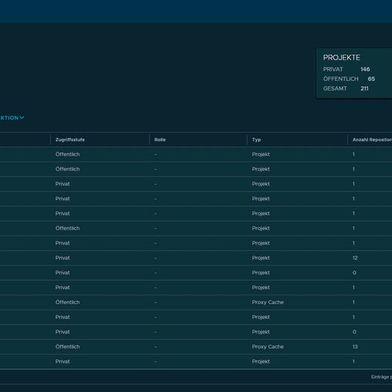The width and height of the screenshot is (392, 392).
Task: Click the ÖFFENTLICH label in summary
Action: (x=341, y=79)
